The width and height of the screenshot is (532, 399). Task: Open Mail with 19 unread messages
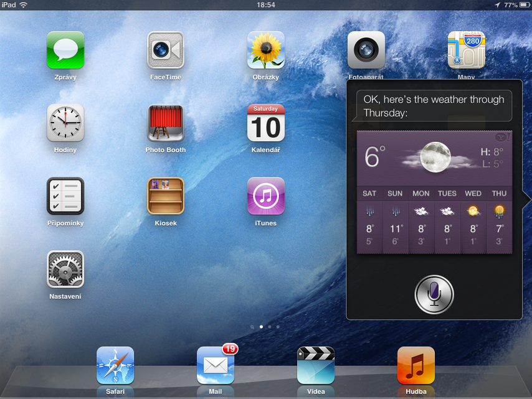[216, 365]
